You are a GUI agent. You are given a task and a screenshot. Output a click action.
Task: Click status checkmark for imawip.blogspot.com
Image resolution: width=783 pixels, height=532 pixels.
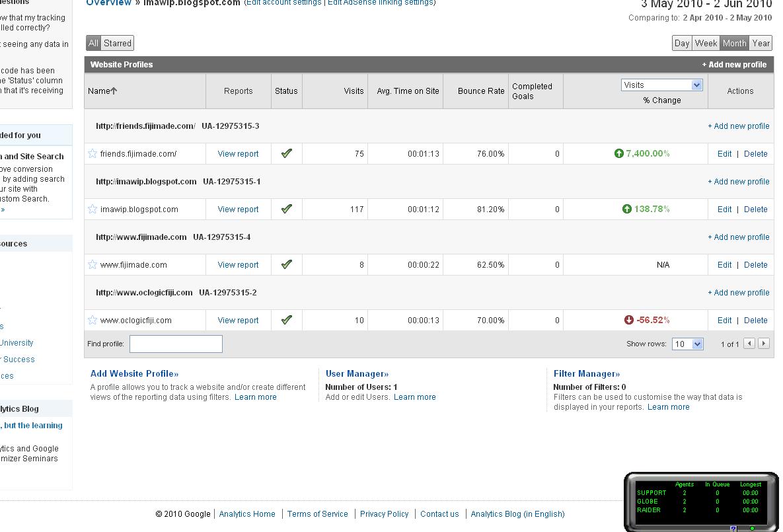pyautogui.click(x=287, y=209)
